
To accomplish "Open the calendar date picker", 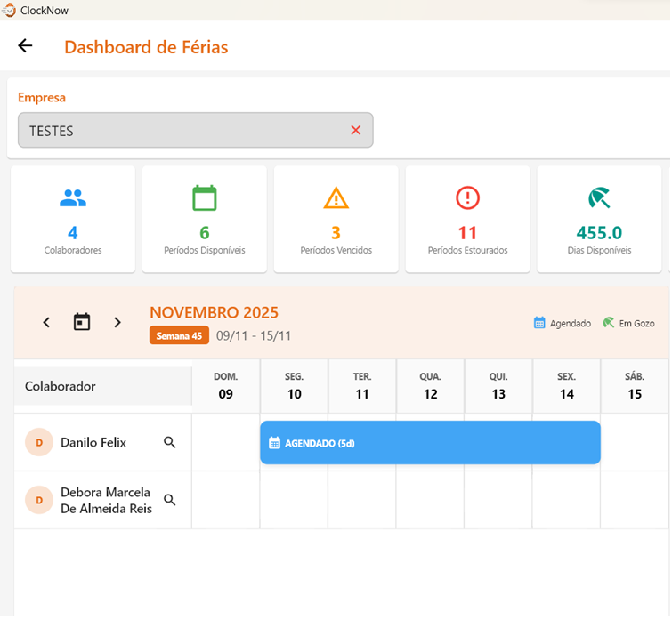I will (x=82, y=322).
